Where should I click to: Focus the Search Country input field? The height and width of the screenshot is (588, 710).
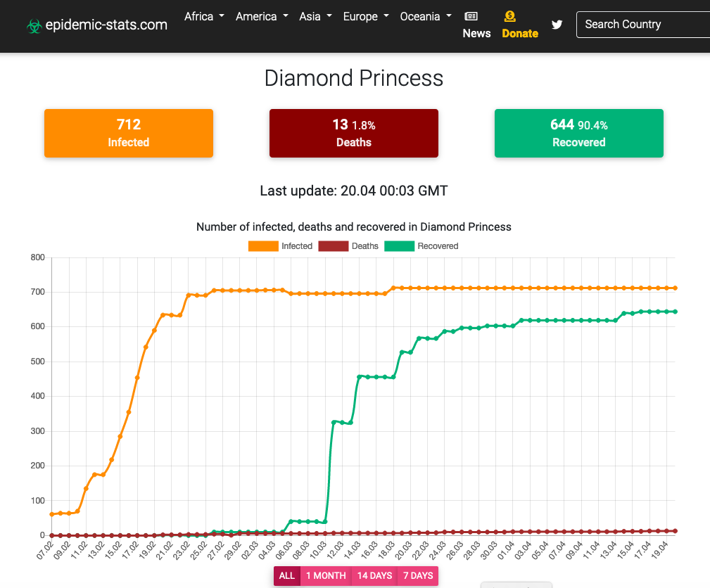click(x=642, y=25)
